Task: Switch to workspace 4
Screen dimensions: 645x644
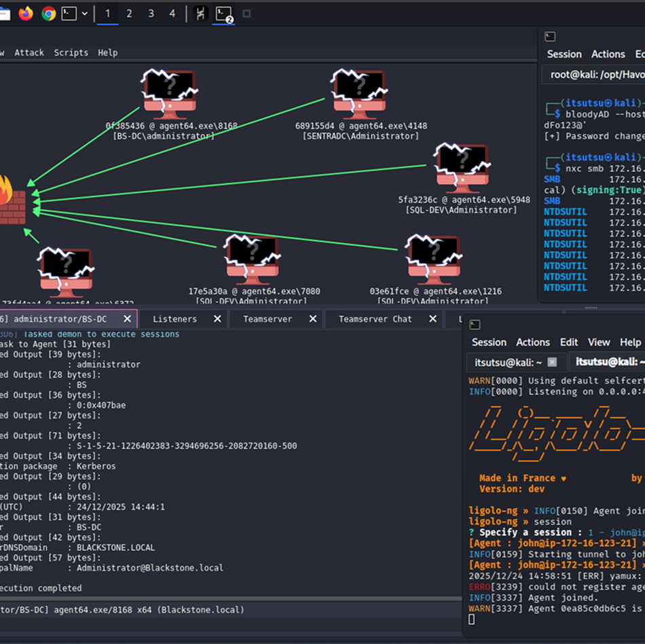Action: (172, 14)
